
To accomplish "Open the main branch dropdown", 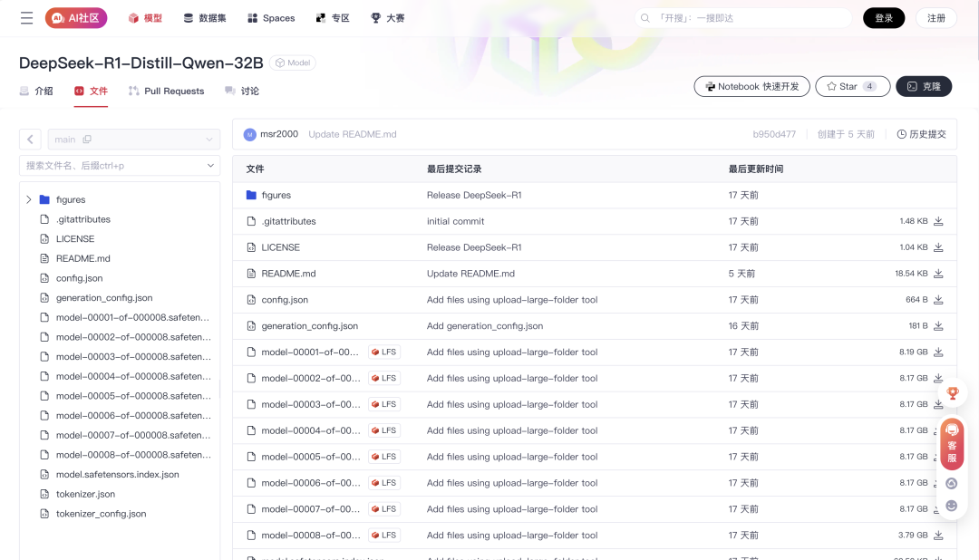I will coord(133,140).
